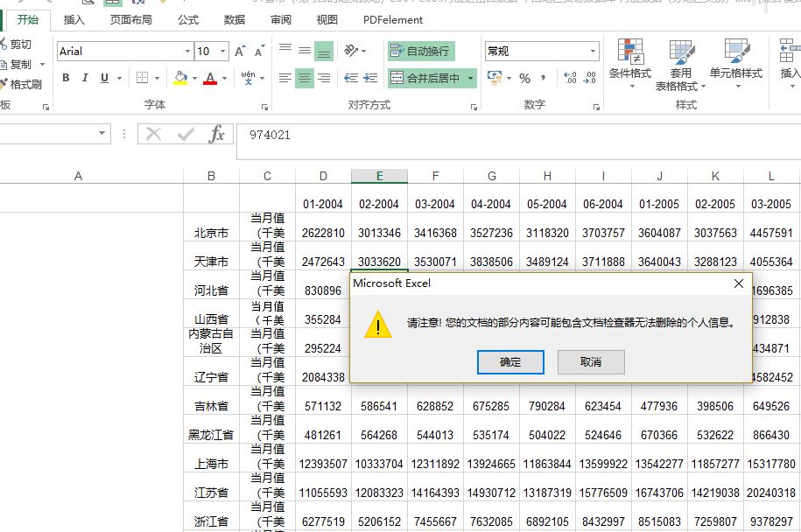The width and height of the screenshot is (801, 532).
Task: Click the decrease decimal icon
Action: pos(589,78)
